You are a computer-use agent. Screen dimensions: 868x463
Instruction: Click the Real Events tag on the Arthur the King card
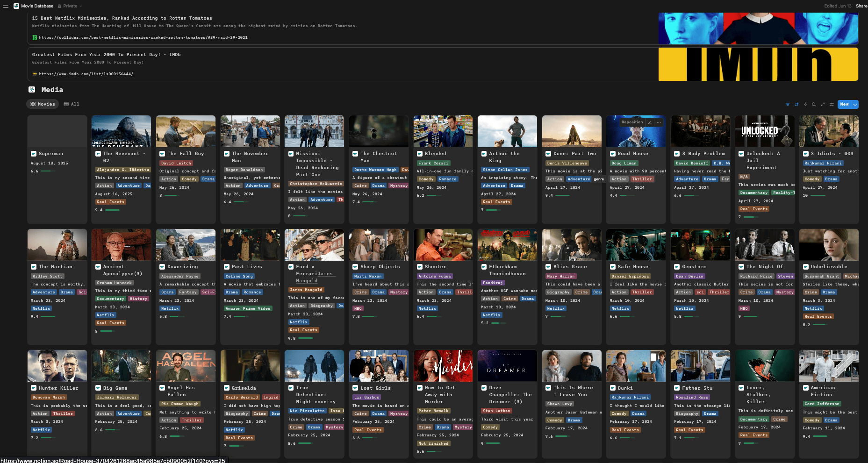497,202
